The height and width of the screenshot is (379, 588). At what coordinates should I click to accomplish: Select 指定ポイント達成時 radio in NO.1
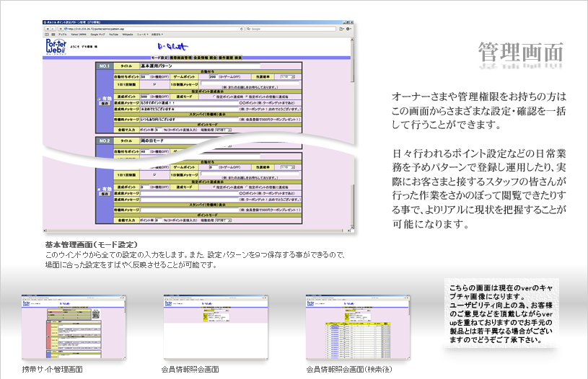(x=215, y=96)
